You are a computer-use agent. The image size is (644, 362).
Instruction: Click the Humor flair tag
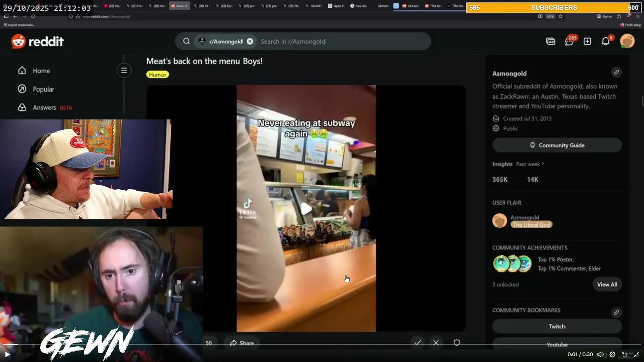coord(157,74)
